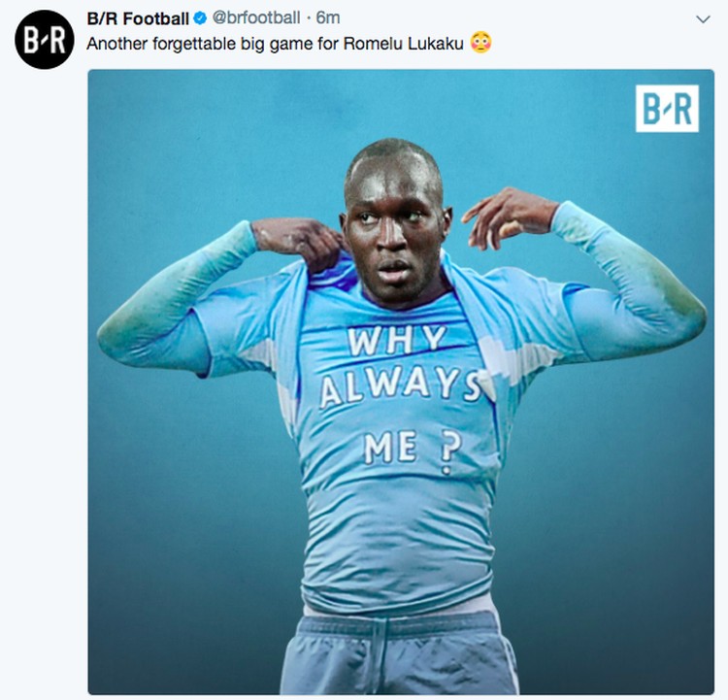Click the gray-blue shorts in the image
This screenshot has height=700, width=728.
coord(399,654)
